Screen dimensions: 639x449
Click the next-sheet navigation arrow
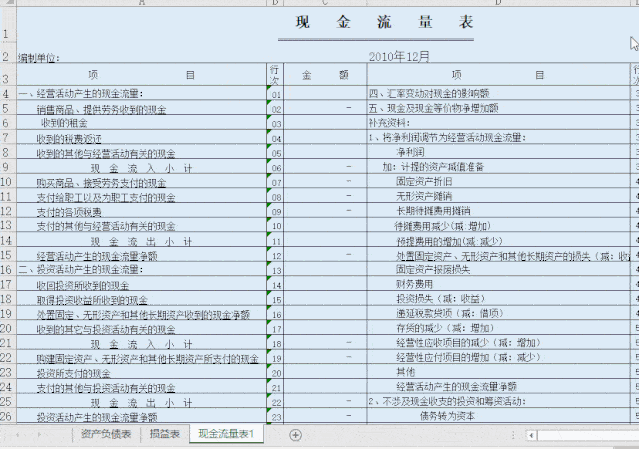(39, 435)
